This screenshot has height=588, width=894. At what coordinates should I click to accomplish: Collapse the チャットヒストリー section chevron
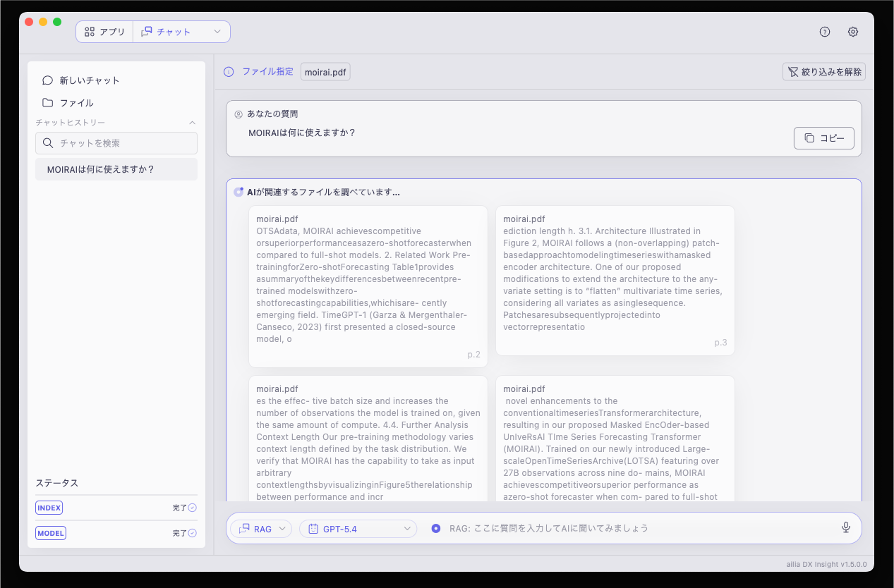192,123
